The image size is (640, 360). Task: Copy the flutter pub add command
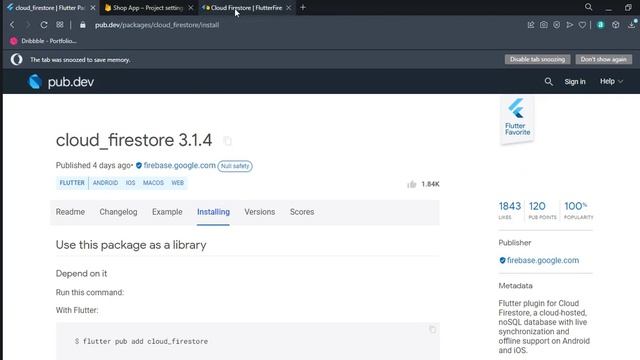click(x=432, y=329)
